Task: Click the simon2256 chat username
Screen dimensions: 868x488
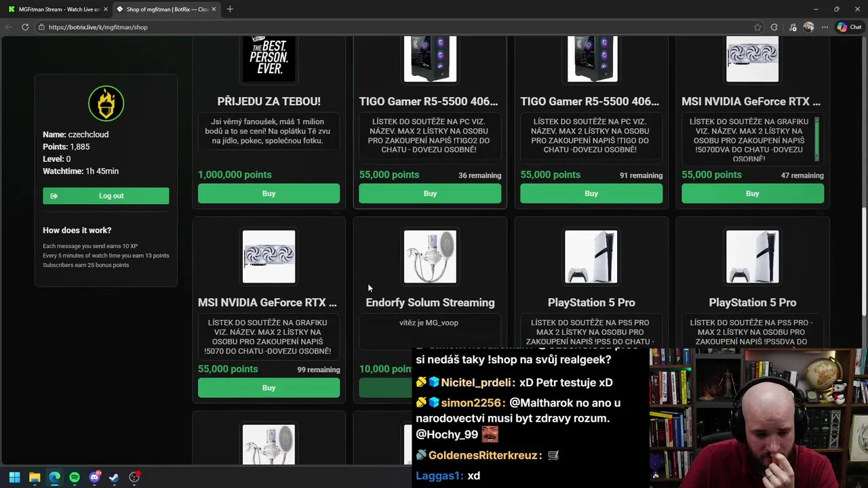Action: (x=473, y=403)
